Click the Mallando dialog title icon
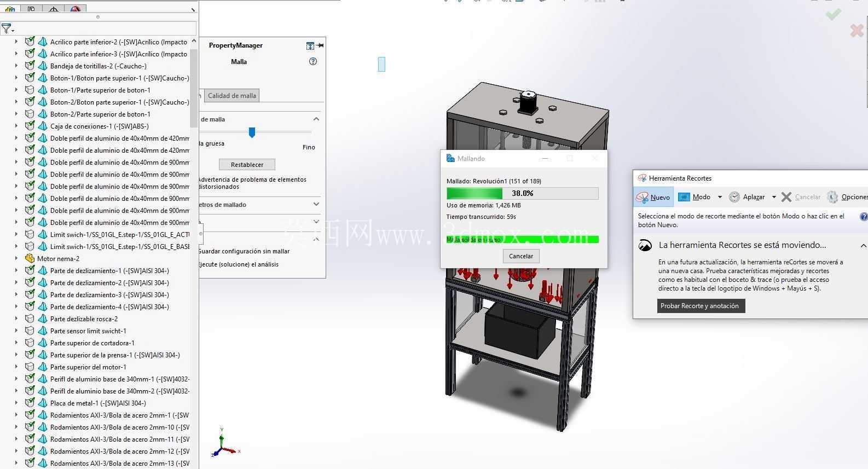Screen dimensions: 868x469 click(x=450, y=158)
